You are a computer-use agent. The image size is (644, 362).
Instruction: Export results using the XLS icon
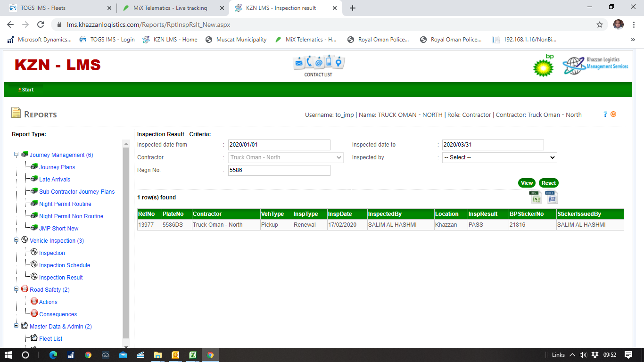[535, 197]
